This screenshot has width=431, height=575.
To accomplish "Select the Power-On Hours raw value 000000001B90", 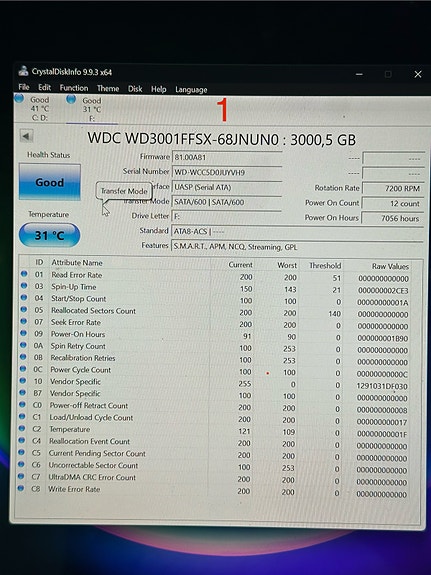I will 383,338.
